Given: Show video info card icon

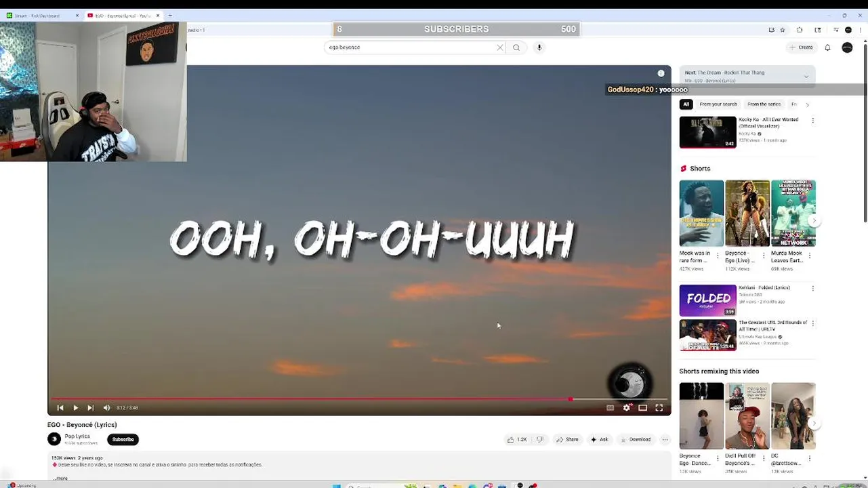Looking at the screenshot, I should pyautogui.click(x=661, y=73).
